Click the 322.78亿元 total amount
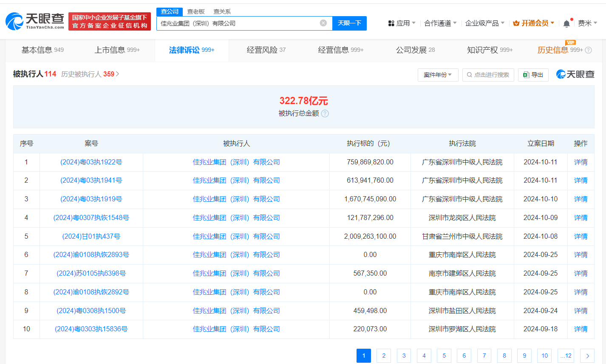606x364 pixels. (303, 101)
